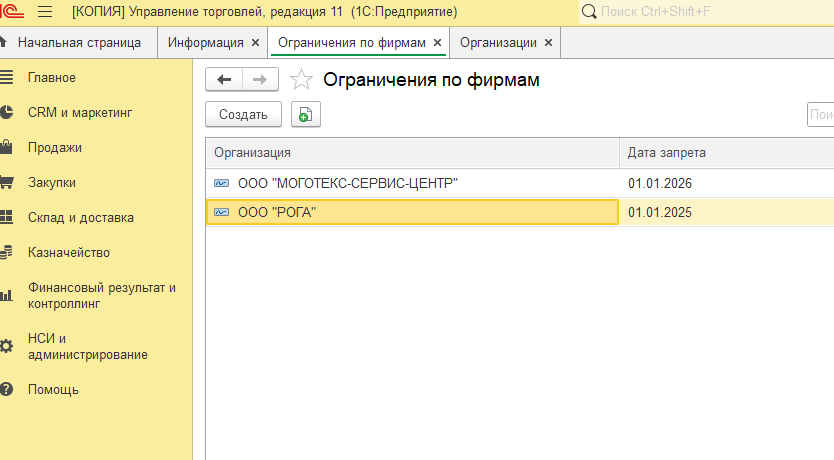Open the Казначейство section
The height and width of the screenshot is (460, 834).
(69, 253)
